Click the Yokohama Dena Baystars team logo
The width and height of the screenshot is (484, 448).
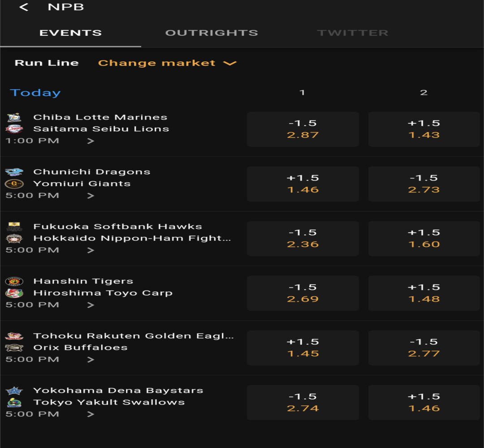point(14,391)
